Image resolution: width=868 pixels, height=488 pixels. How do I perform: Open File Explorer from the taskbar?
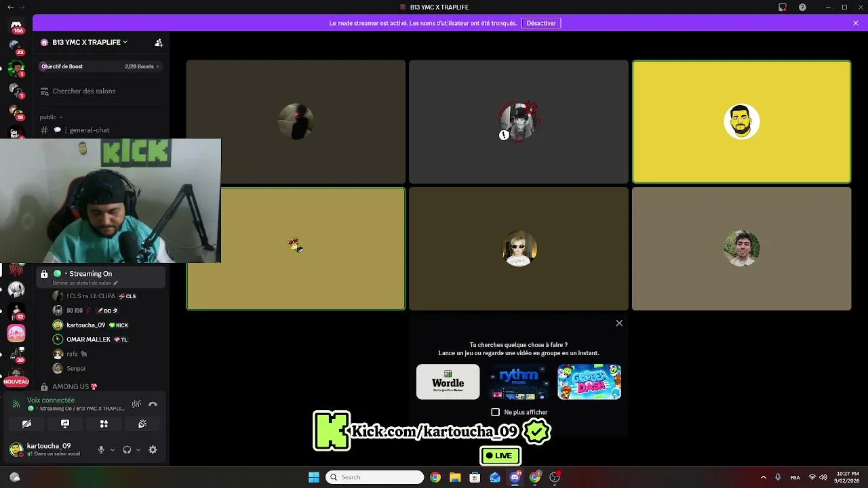pos(455,477)
